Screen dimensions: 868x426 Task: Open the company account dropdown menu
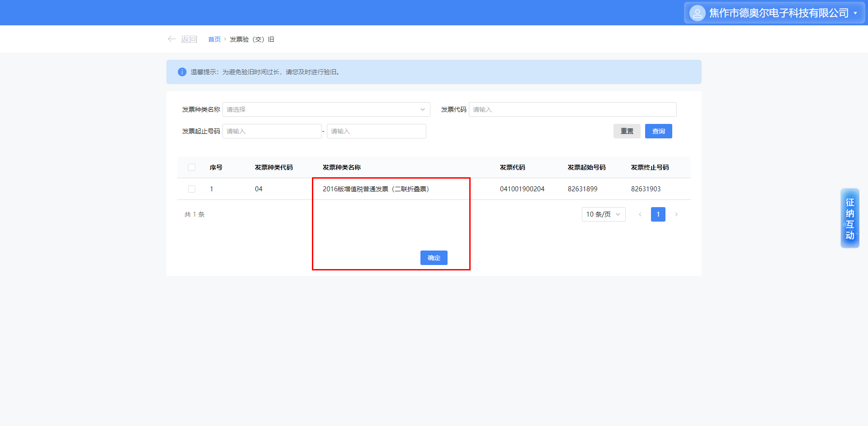tap(855, 13)
